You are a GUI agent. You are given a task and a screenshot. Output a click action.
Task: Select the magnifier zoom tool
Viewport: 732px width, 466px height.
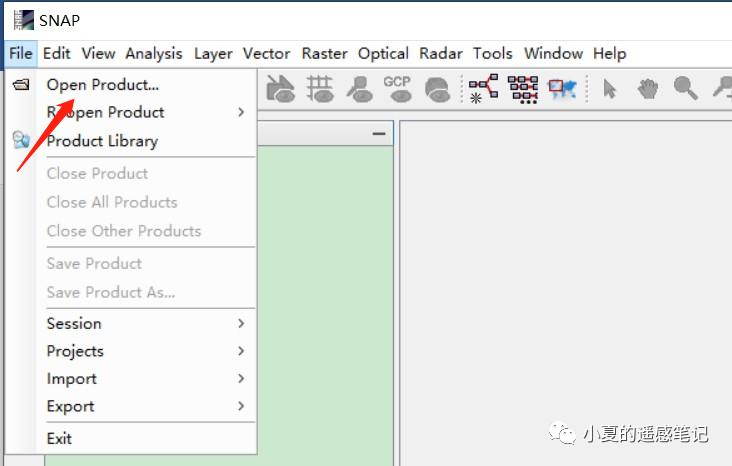click(685, 88)
